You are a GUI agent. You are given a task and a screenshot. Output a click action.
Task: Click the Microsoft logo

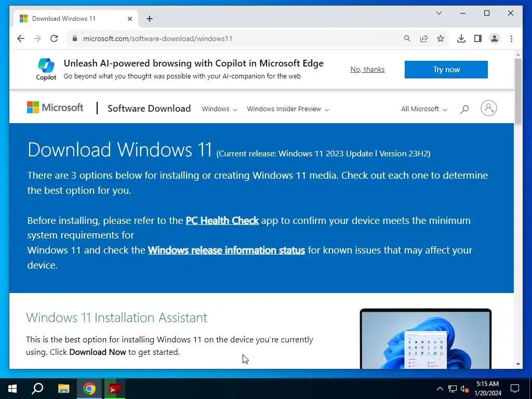point(55,108)
